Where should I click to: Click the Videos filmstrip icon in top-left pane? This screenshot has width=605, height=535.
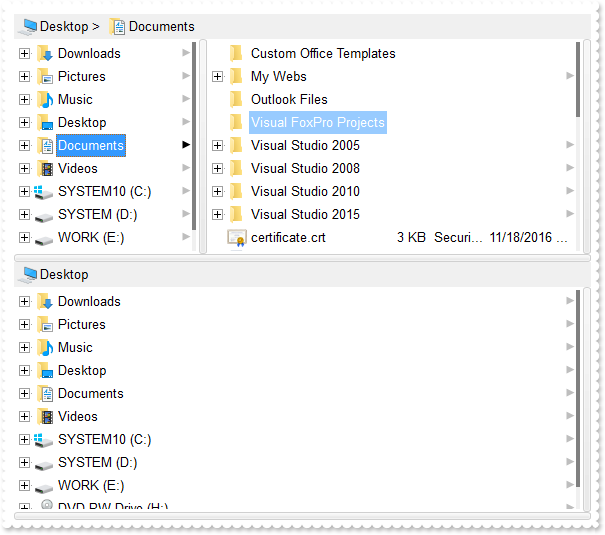tap(45, 168)
